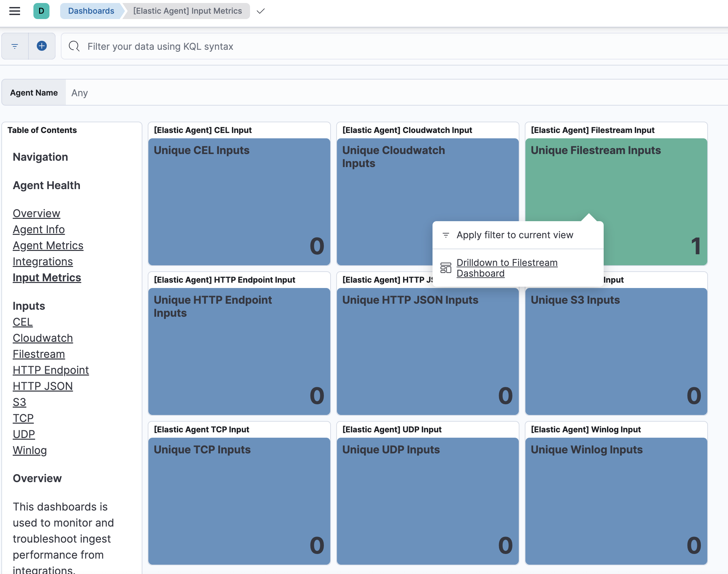Jump to the Cloudwatch inputs link
This screenshot has height=574, width=728.
(43, 338)
